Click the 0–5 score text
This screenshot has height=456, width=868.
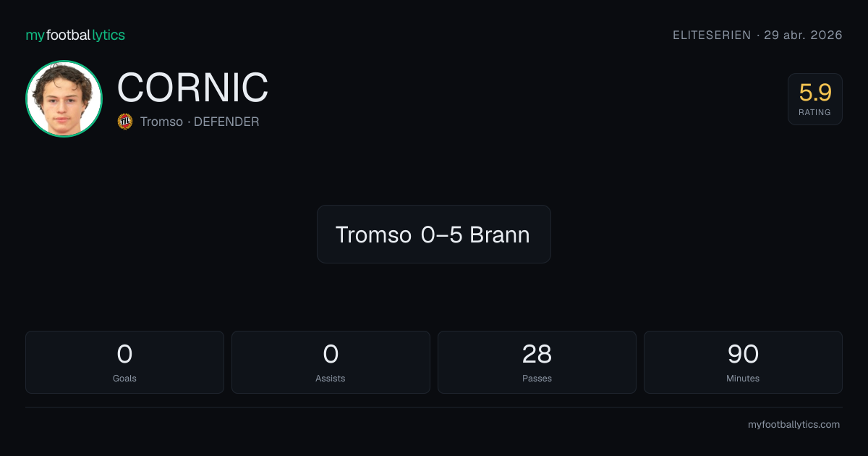pos(441,235)
